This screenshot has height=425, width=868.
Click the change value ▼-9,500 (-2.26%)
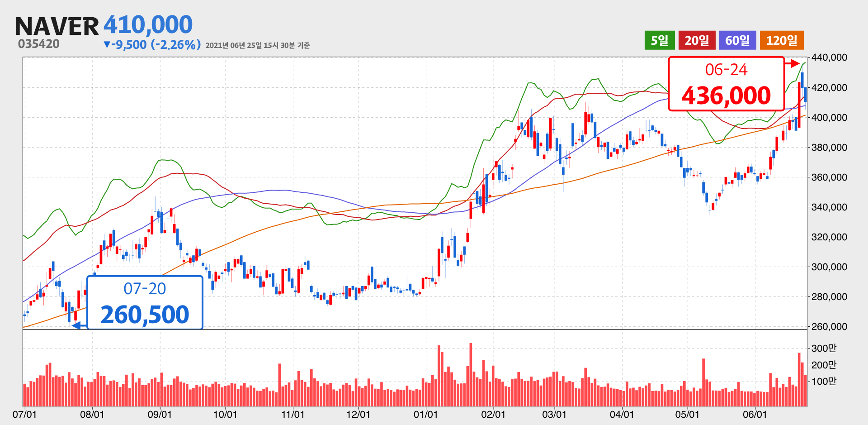coord(152,44)
